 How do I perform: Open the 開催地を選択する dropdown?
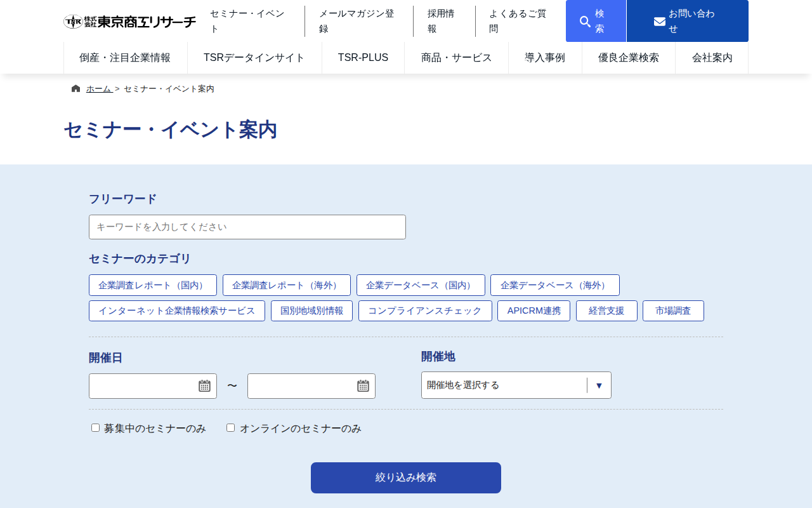point(501,385)
